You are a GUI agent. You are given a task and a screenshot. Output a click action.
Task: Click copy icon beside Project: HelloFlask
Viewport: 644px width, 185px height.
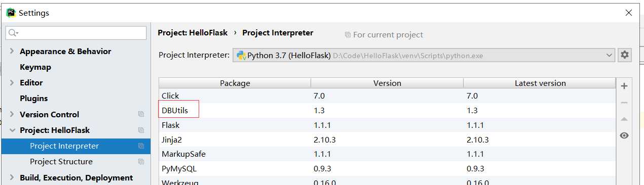coord(141,130)
